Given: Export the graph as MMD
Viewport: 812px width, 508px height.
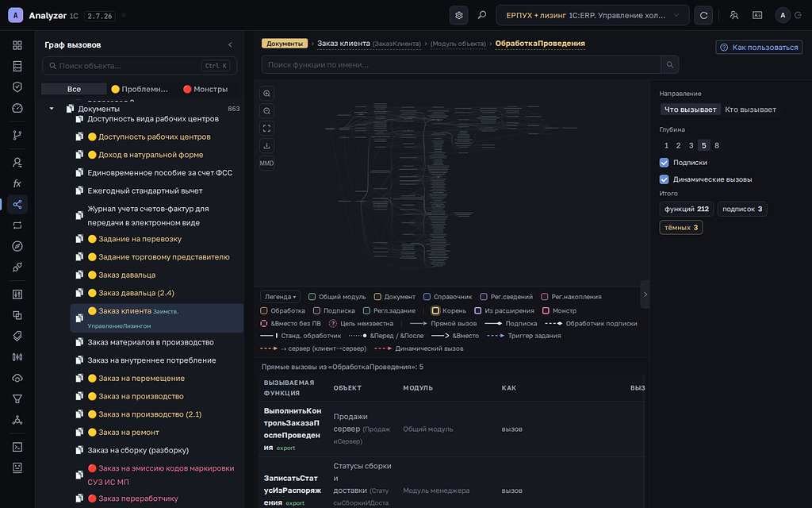Looking at the screenshot, I should (x=266, y=164).
